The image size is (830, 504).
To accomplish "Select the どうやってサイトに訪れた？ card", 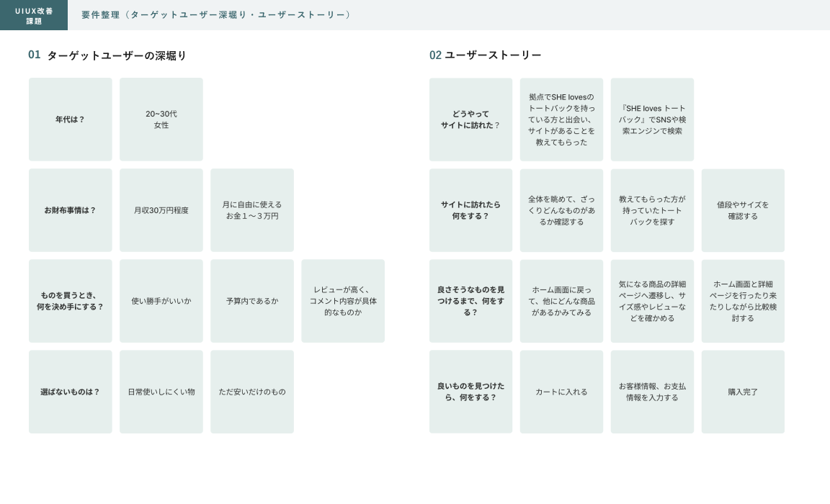I will 470,120.
